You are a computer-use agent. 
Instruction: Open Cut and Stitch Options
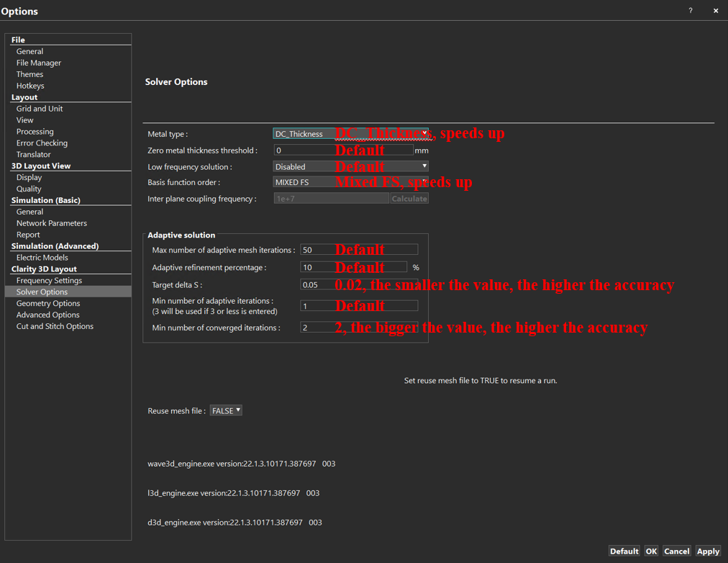coord(55,326)
